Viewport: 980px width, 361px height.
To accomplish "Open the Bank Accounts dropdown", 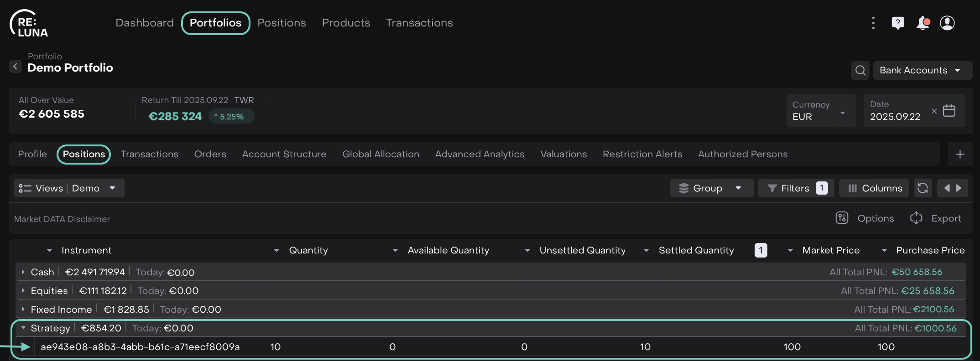I will (922, 70).
